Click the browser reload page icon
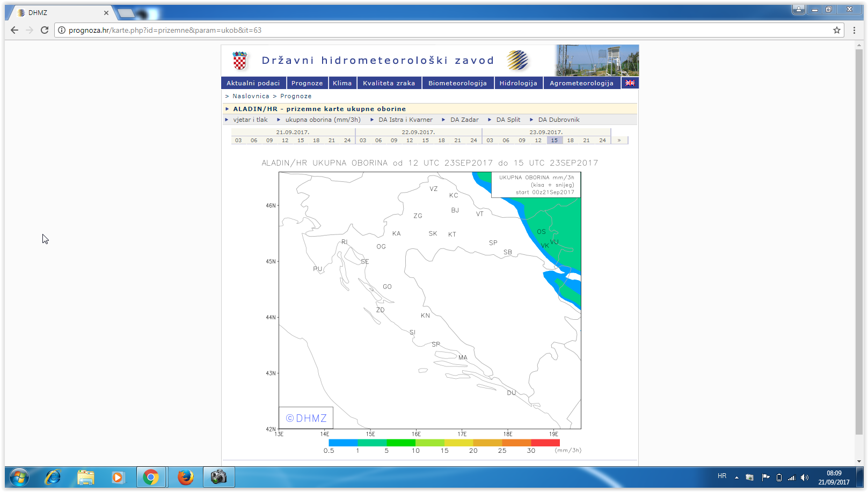Screen dimensions: 868x492 (x=45, y=30)
